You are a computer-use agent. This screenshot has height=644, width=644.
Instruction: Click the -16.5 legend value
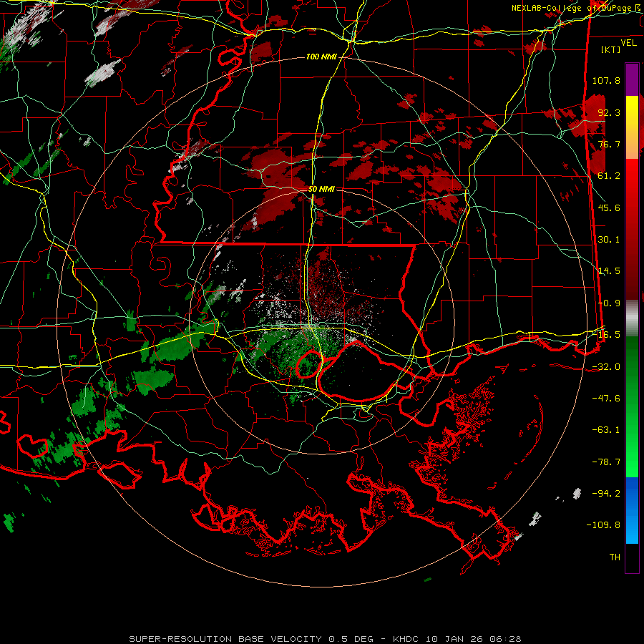606,335
